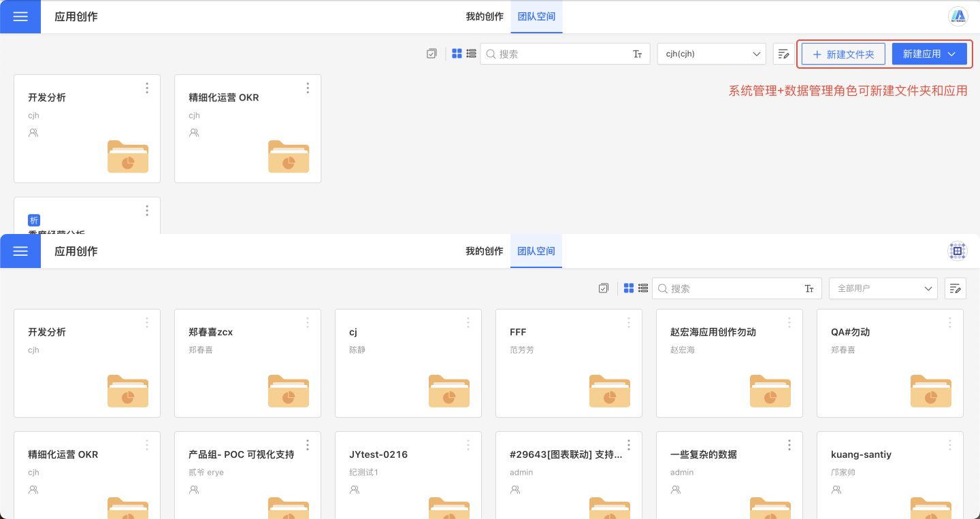Screen dimensions: 980x519
Task: Switch to list view in the 全部用户 toolbar
Action: pyautogui.click(x=643, y=288)
